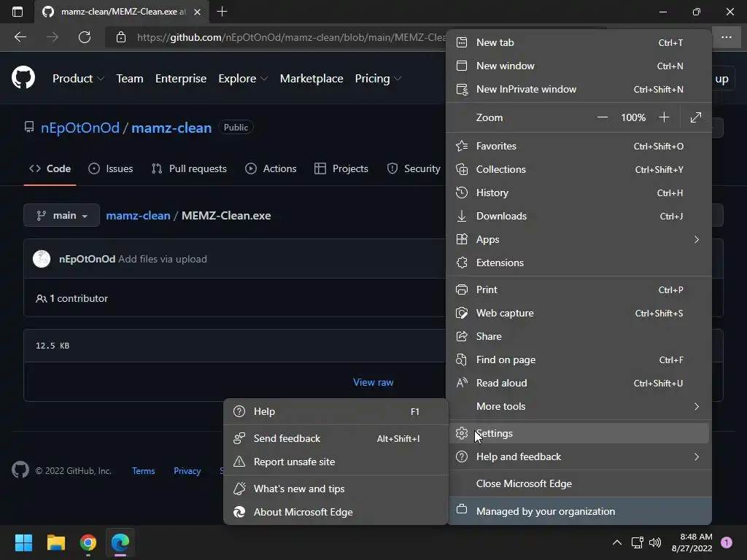Open a New InPrivate window
The height and width of the screenshot is (560, 747).
pyautogui.click(x=578, y=89)
